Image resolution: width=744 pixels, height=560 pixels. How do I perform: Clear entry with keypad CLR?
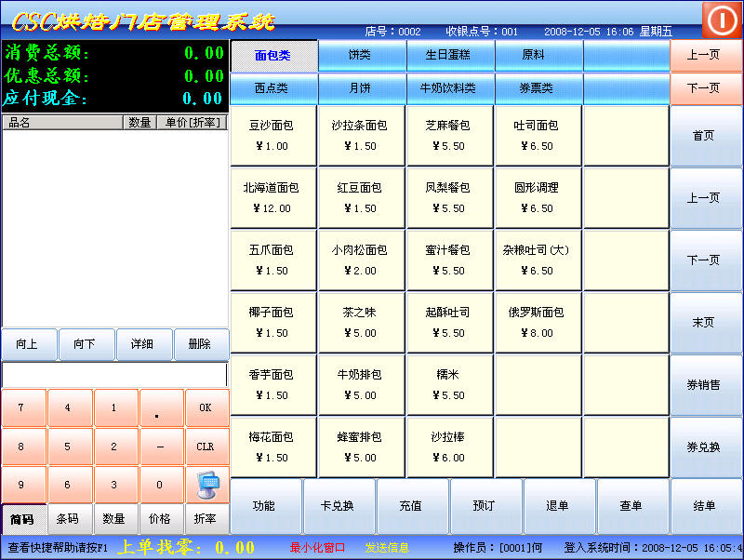click(207, 447)
